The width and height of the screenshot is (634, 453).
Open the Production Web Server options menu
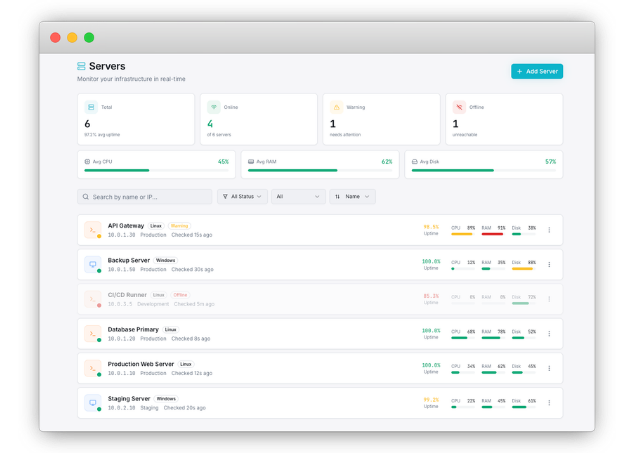(549, 368)
